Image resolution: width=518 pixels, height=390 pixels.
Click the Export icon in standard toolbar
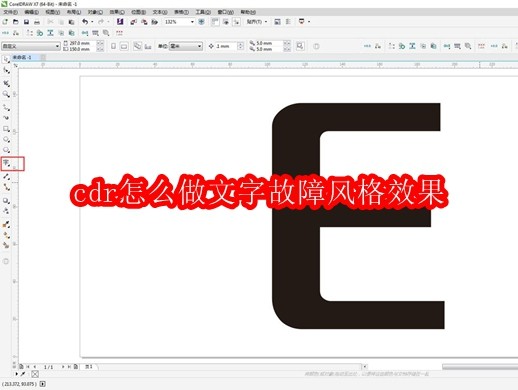coord(144,22)
